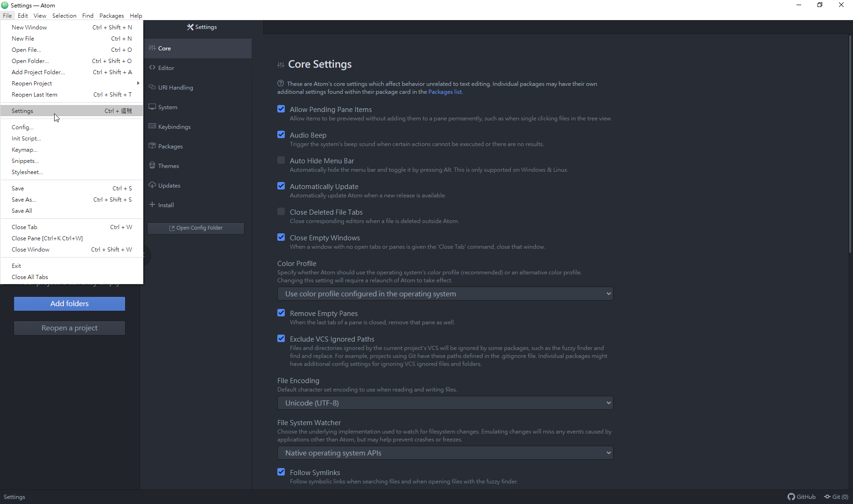The height and width of the screenshot is (504, 853).
Task: Click Git (0) in the status bar
Action: click(836, 497)
